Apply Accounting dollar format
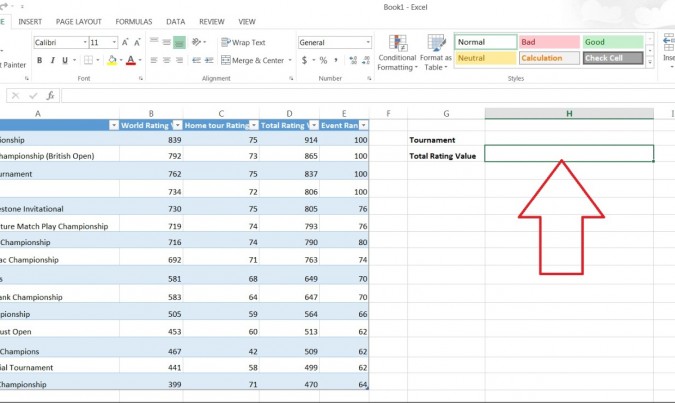This screenshot has width=675, height=403. [304, 60]
